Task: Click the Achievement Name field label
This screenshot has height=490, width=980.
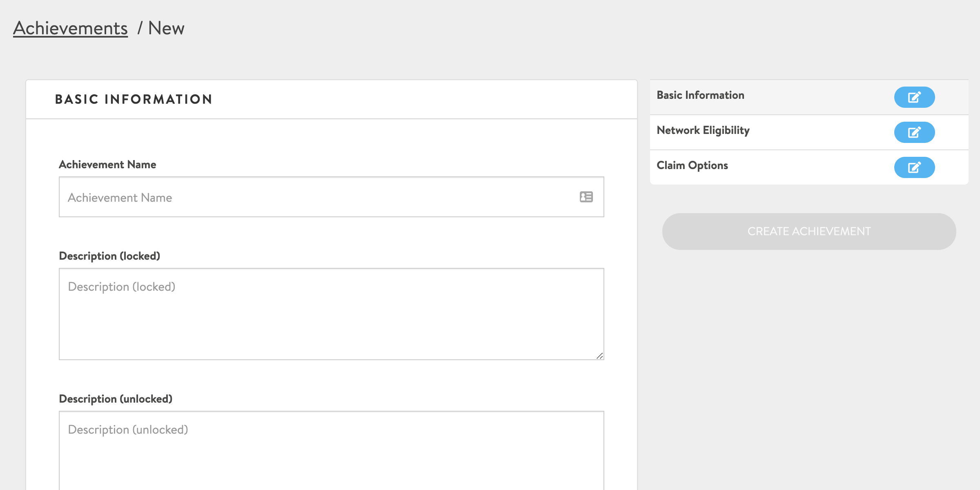Action: [107, 165]
